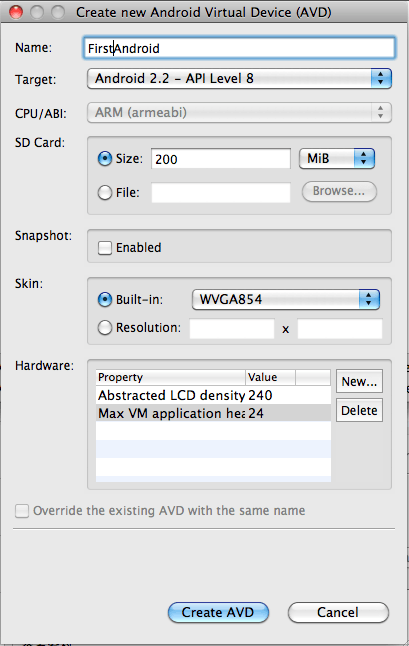This screenshot has height=646, width=409.
Task: Click the SD Card file path field
Action: 221,192
